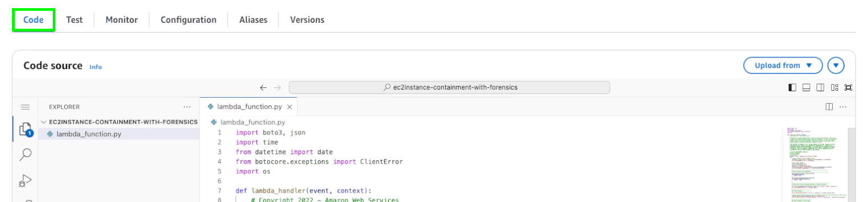
Task: Click the line "import os"
Action: (x=253, y=172)
